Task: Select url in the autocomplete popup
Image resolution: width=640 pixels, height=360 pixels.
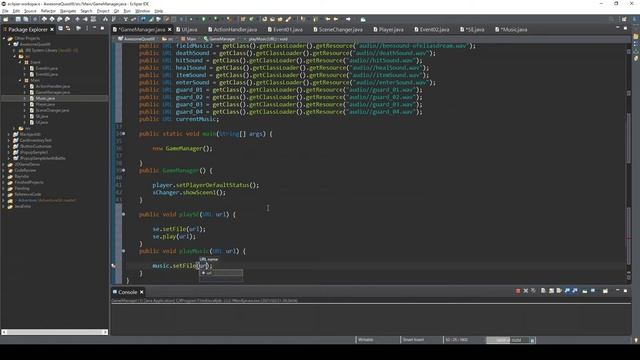Action: [221, 273]
